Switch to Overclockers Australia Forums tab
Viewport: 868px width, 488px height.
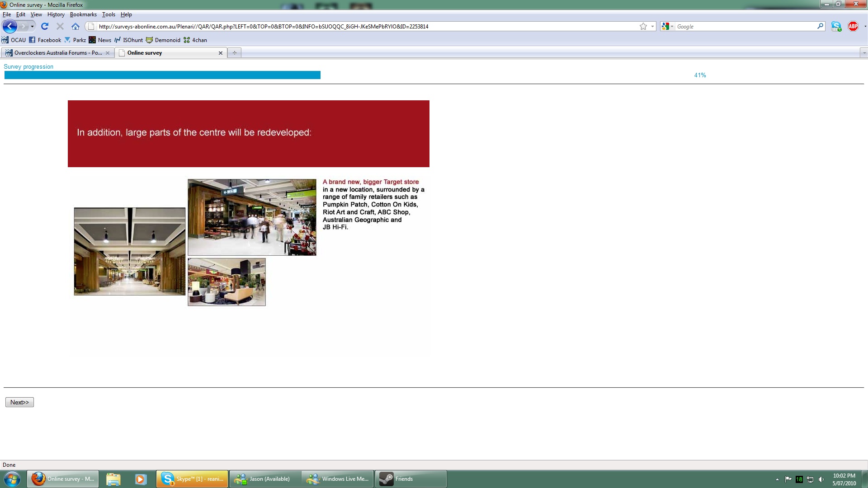point(57,53)
